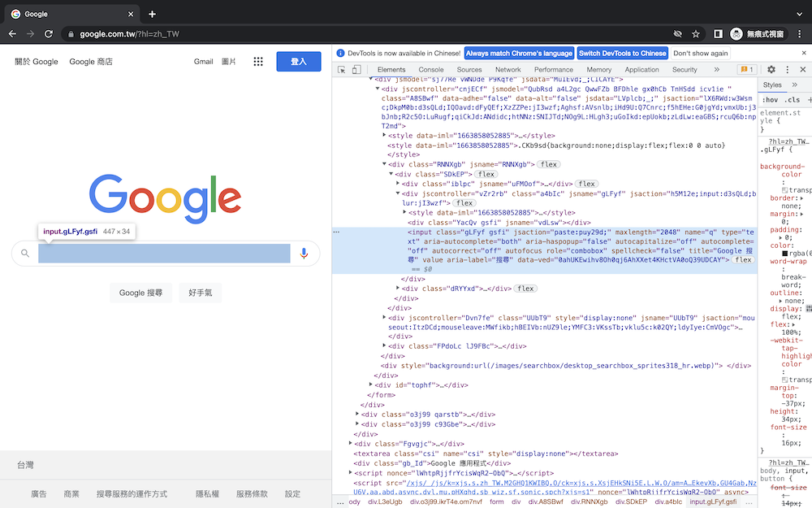Switch to Console tab
The width and height of the screenshot is (812, 508).
(431, 69)
